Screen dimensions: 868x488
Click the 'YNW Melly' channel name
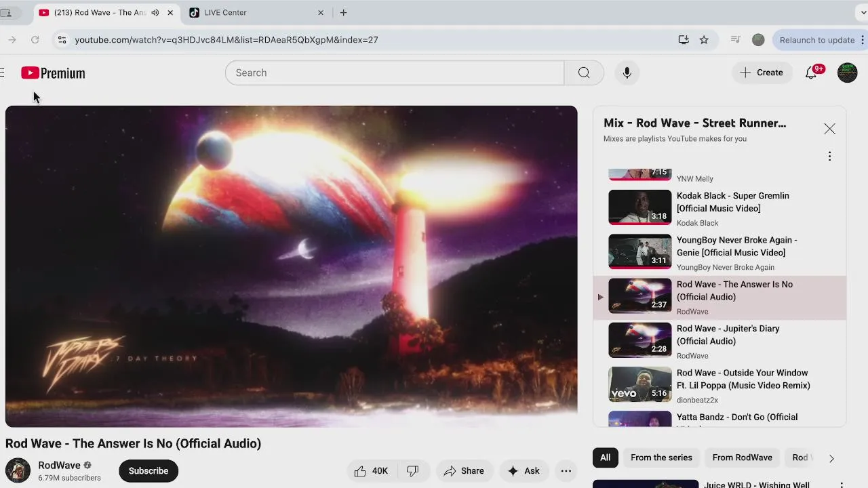[694, 179]
